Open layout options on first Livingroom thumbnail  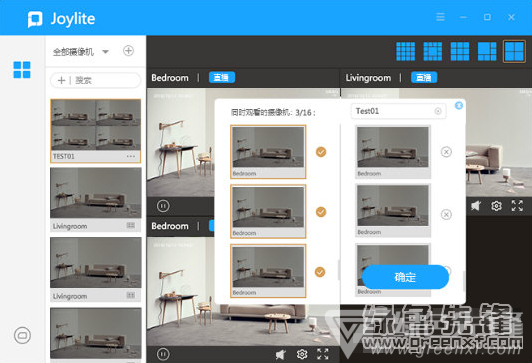pos(131,226)
